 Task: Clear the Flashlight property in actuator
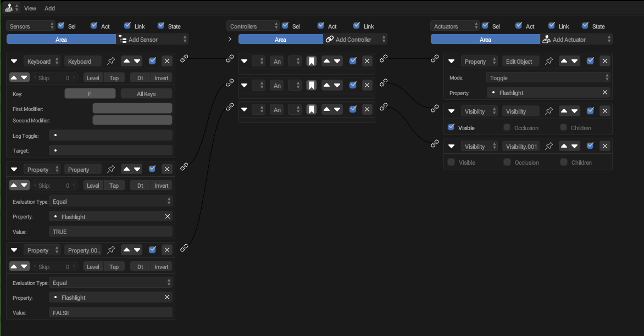[604, 93]
